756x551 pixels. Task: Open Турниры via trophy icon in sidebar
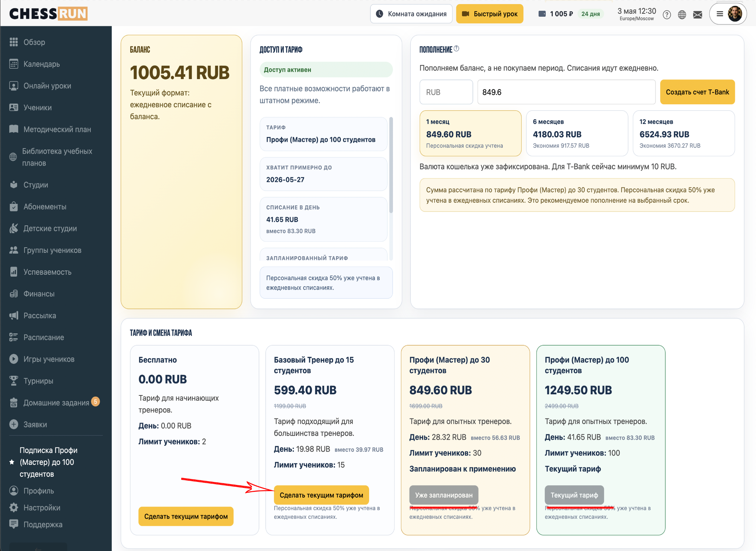tap(14, 381)
